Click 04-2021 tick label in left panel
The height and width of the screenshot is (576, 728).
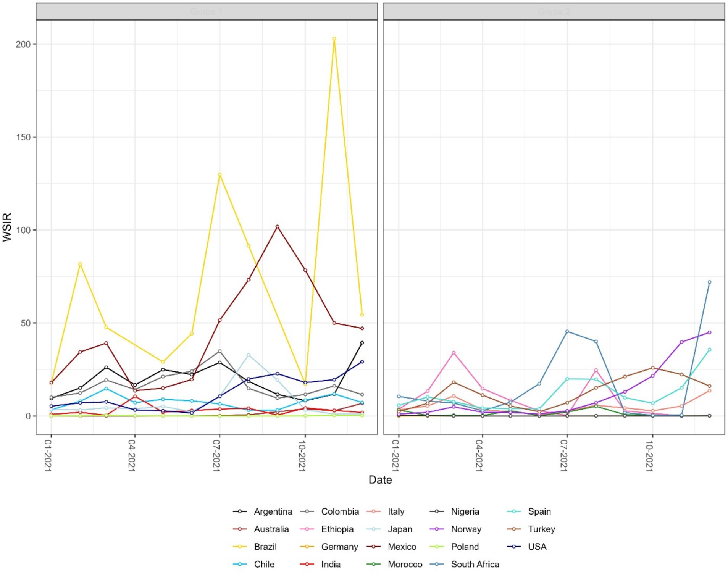tap(132, 455)
